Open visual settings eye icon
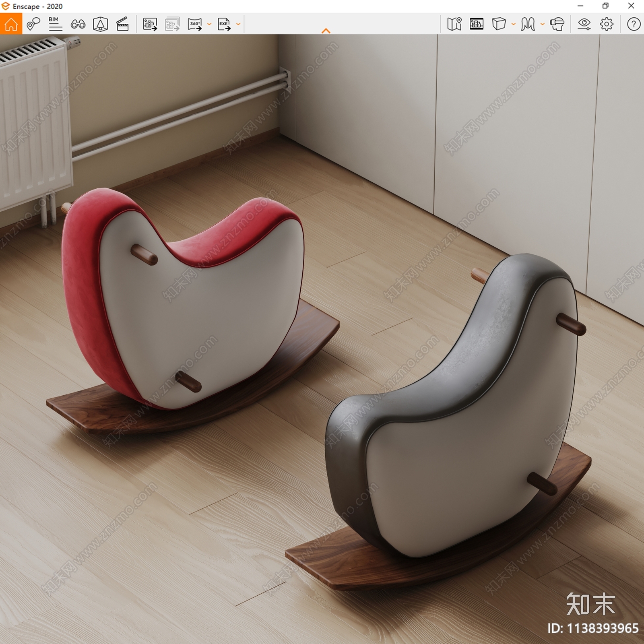The height and width of the screenshot is (644, 644). point(584,24)
